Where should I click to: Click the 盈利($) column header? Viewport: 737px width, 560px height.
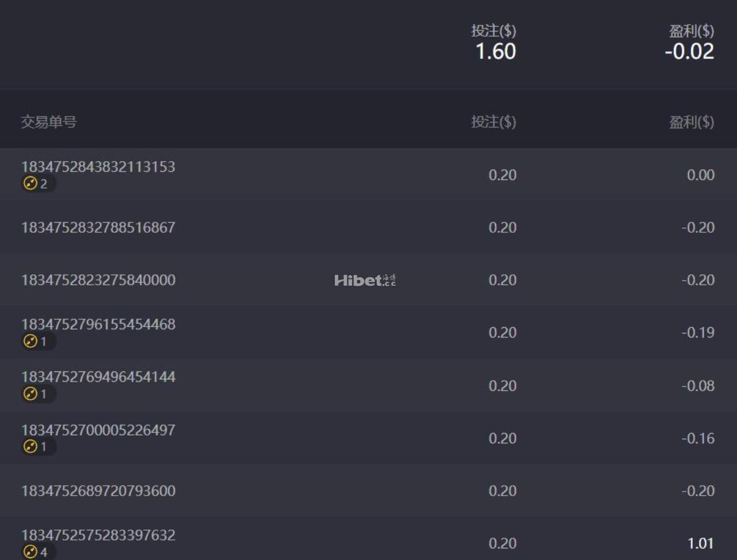click(691, 122)
